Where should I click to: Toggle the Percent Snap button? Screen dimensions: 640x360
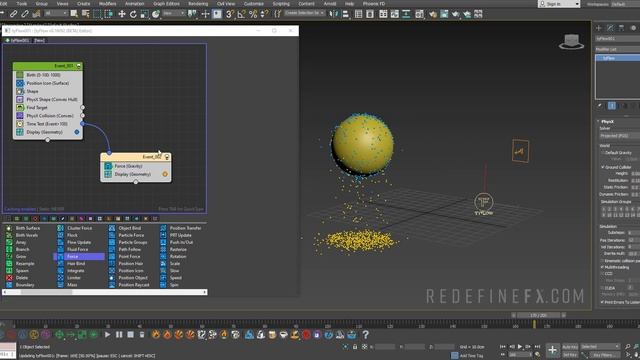253,14
